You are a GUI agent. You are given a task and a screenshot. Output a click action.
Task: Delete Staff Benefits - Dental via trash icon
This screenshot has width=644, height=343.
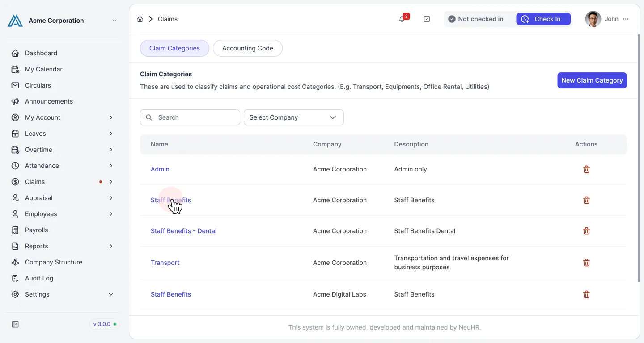(586, 231)
